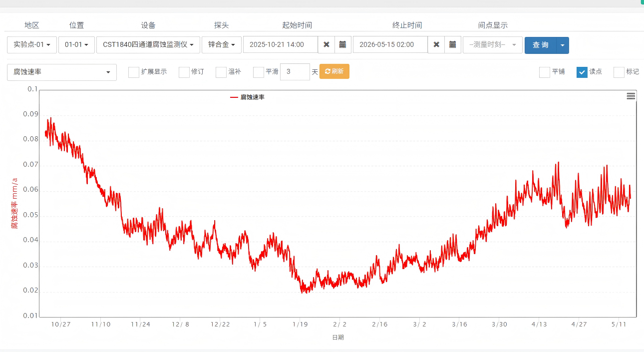
Task: Clear the start time with the X icon
Action: point(326,44)
